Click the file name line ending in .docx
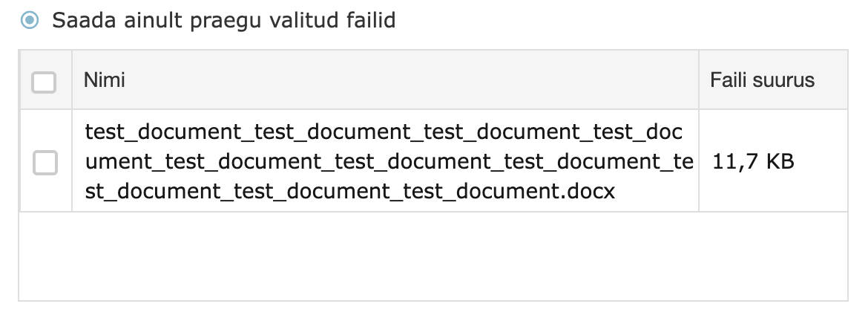Viewport: 868px width, 318px height. [x=350, y=192]
